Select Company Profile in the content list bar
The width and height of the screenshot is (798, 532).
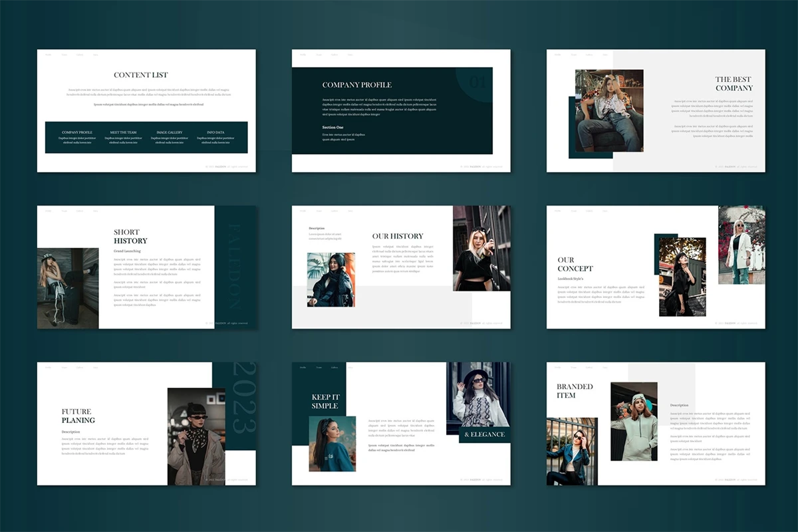[77, 132]
